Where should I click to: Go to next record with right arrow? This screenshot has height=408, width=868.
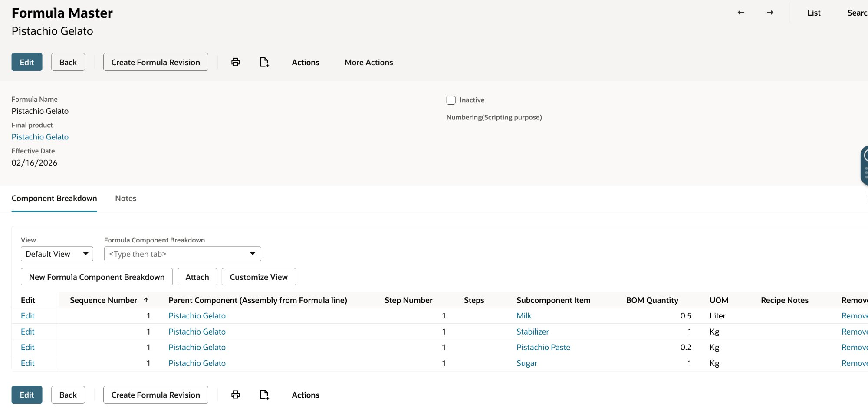pyautogui.click(x=770, y=13)
